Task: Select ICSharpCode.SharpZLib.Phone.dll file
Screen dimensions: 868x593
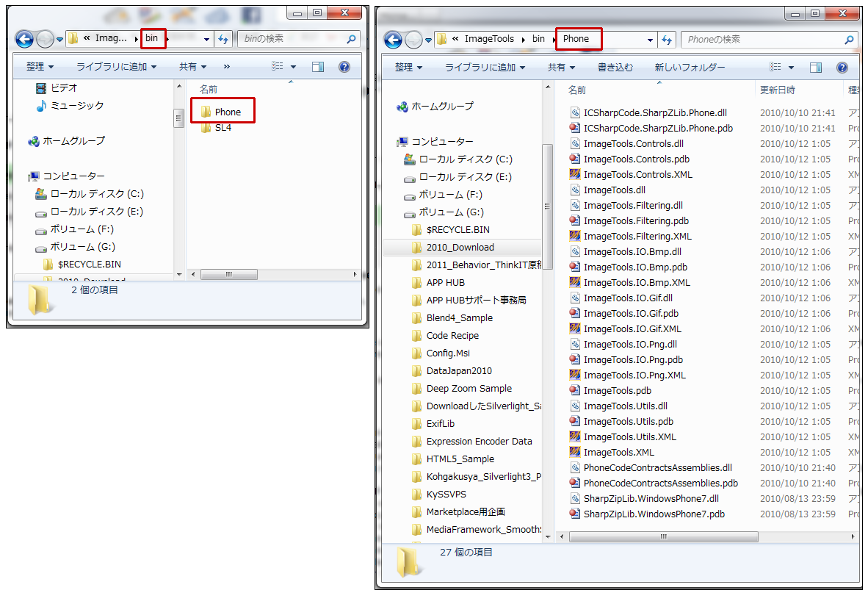Action: 648,113
